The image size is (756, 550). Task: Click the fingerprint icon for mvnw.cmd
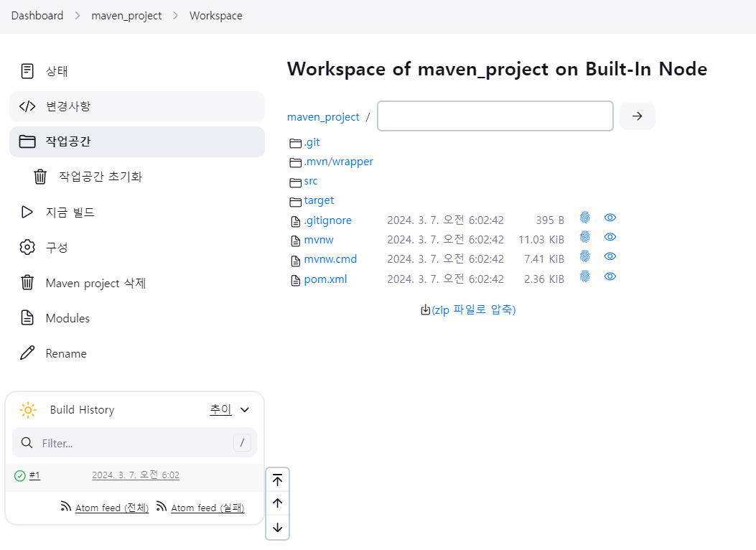(585, 256)
